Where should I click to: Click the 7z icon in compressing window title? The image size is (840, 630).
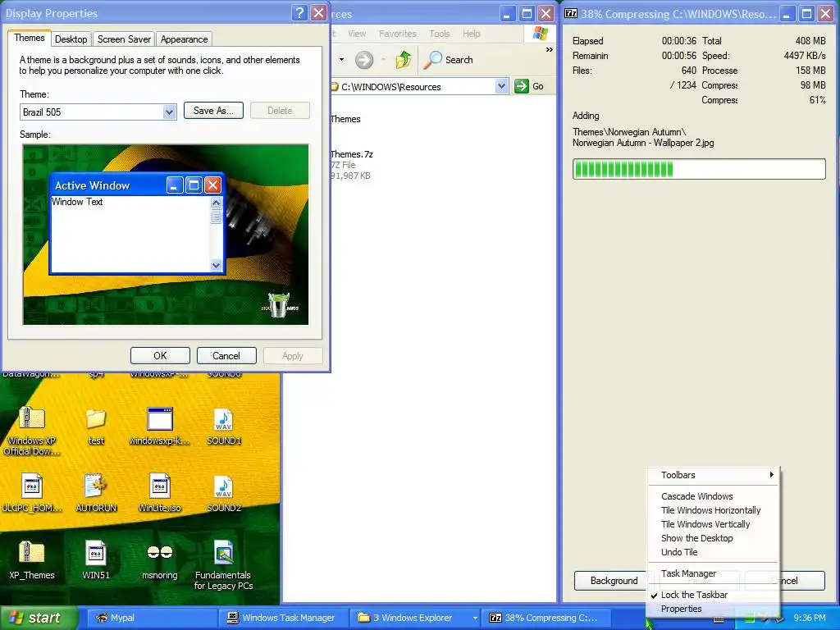click(571, 13)
